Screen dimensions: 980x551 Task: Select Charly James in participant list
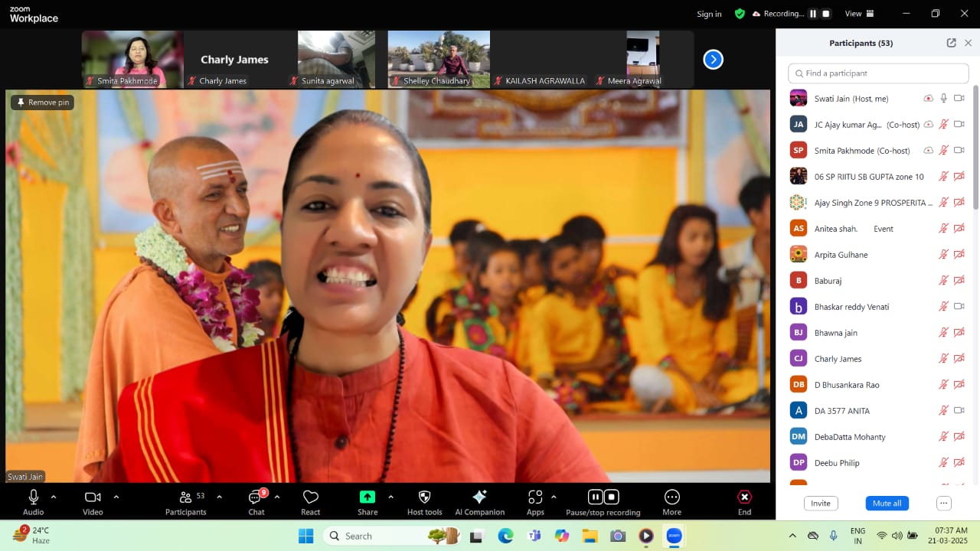pos(838,359)
